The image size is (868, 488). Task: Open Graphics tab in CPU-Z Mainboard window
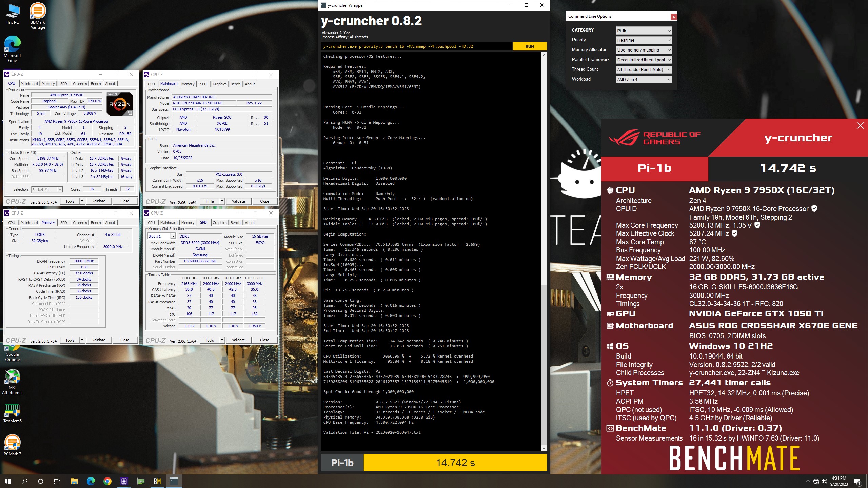(219, 84)
